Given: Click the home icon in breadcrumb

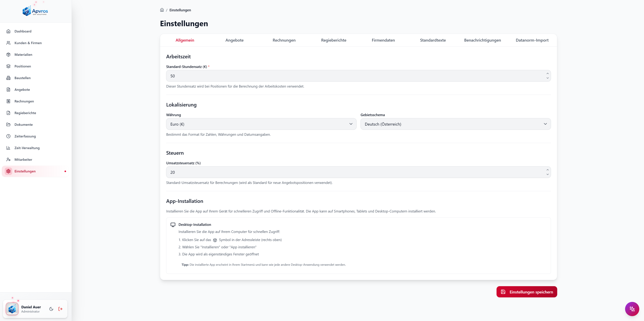Looking at the screenshot, I should (162, 10).
